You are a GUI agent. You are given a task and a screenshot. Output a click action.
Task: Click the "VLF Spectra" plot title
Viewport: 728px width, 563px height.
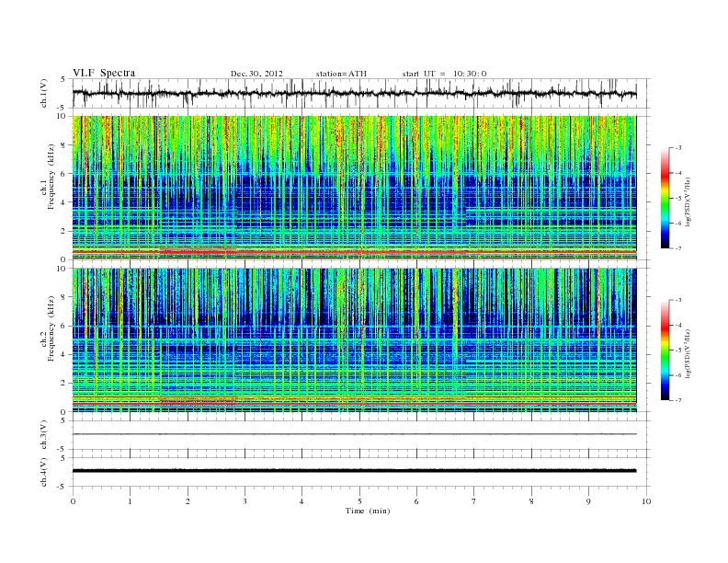(x=104, y=73)
